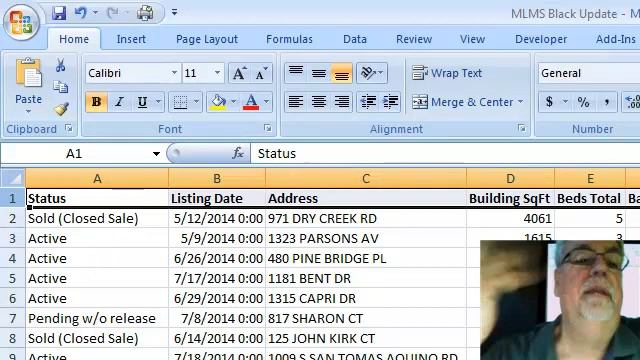This screenshot has height=360, width=640.
Task: Open the Developer tab
Action: coord(541,39)
